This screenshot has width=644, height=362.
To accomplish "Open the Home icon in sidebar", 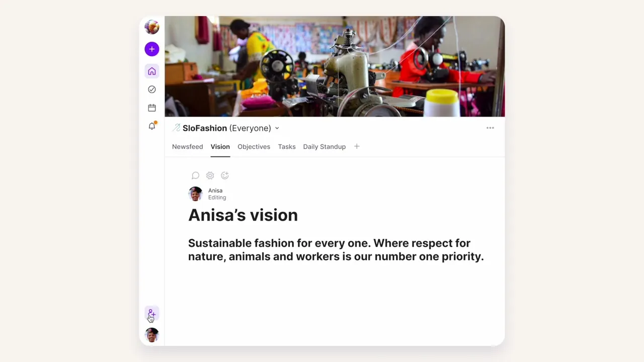I will coord(152,71).
